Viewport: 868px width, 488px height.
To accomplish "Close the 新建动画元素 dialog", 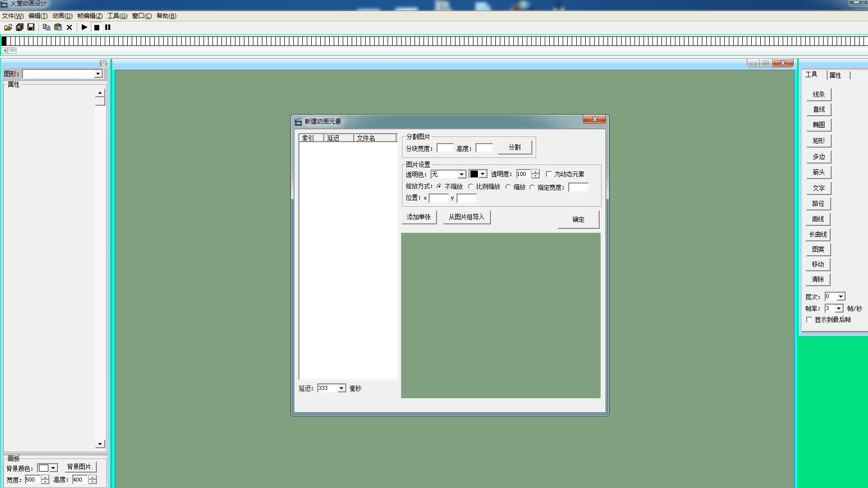I will coord(594,119).
